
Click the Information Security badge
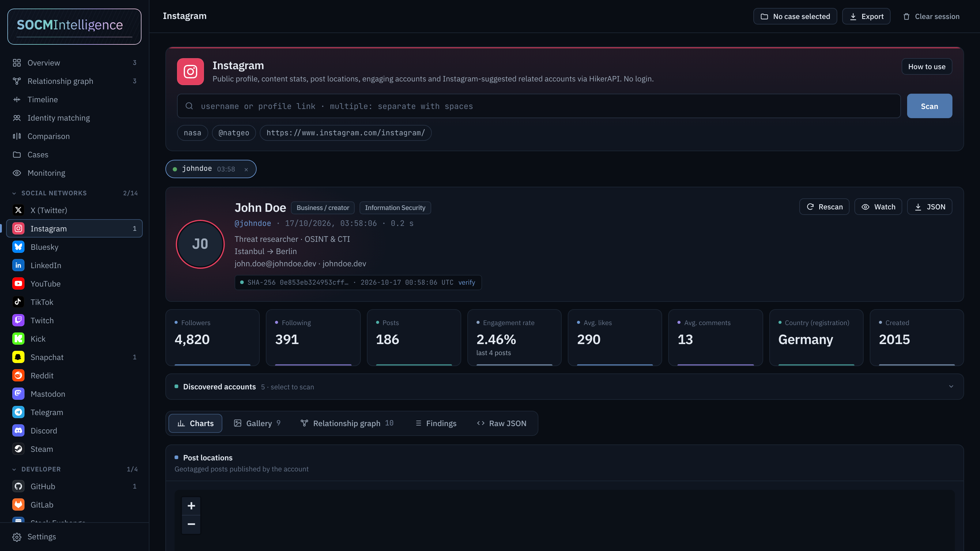click(395, 208)
